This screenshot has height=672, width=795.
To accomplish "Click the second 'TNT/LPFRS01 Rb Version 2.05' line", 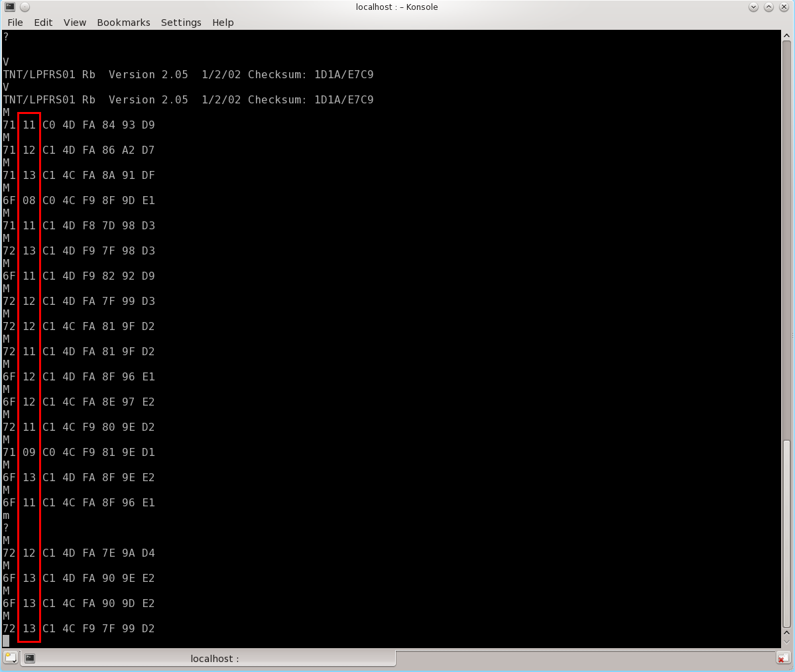I will click(x=188, y=100).
